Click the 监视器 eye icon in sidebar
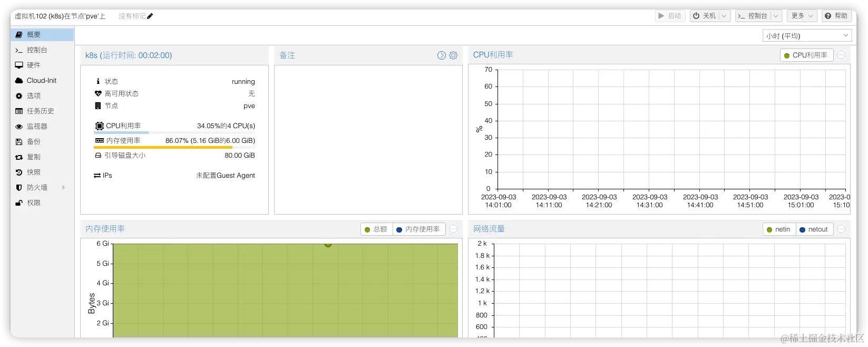The height and width of the screenshot is (347, 868). [19, 127]
